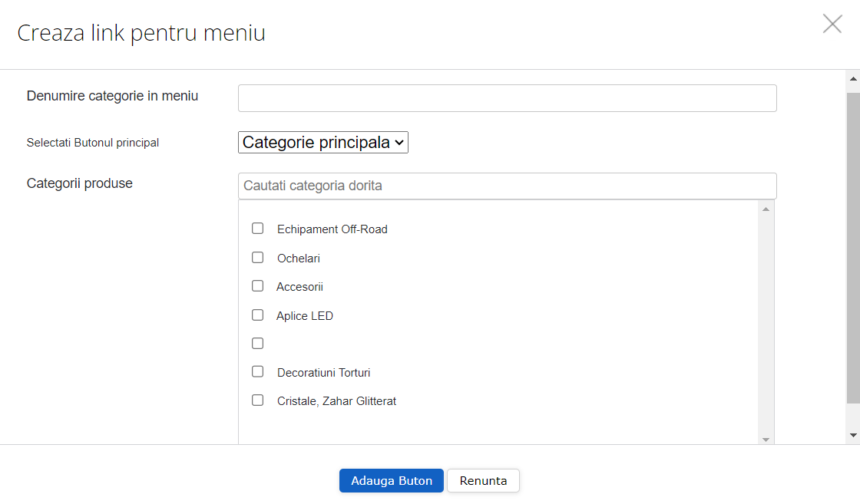
Task: Click the Adauga Buton button
Action: (x=391, y=480)
